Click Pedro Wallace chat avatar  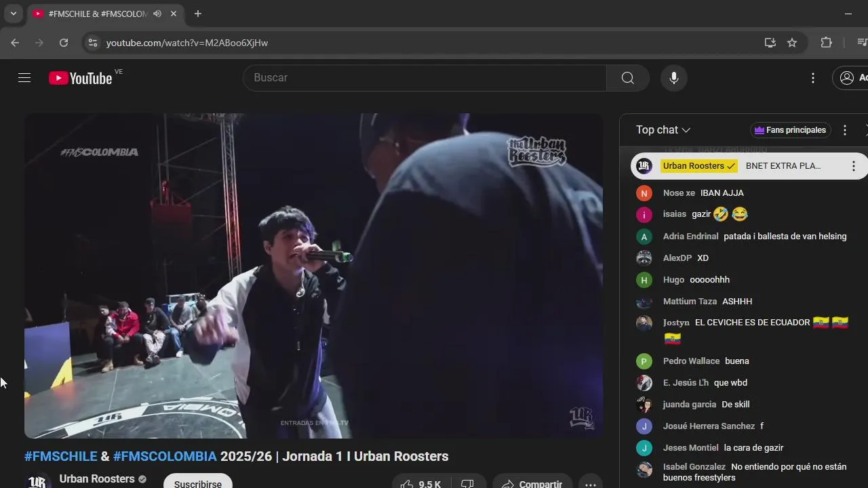[x=644, y=361]
